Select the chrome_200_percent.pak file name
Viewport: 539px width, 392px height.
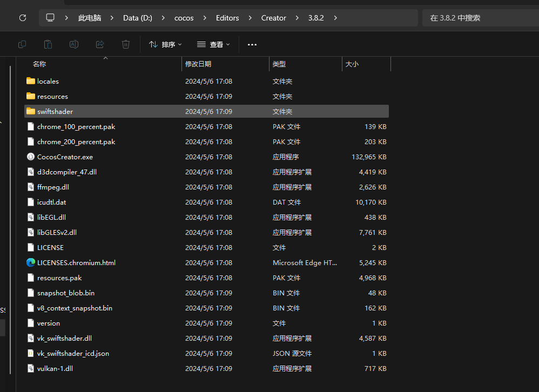(x=76, y=141)
